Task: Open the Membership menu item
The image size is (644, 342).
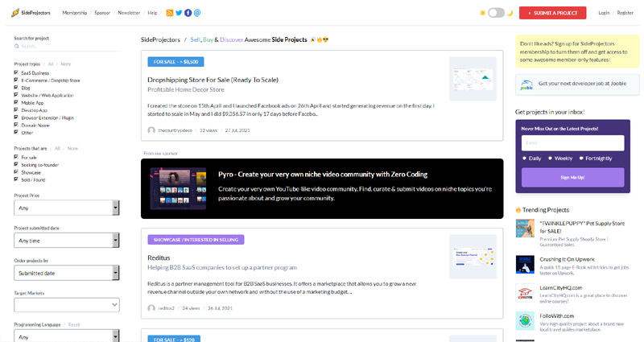Action: 75,13
